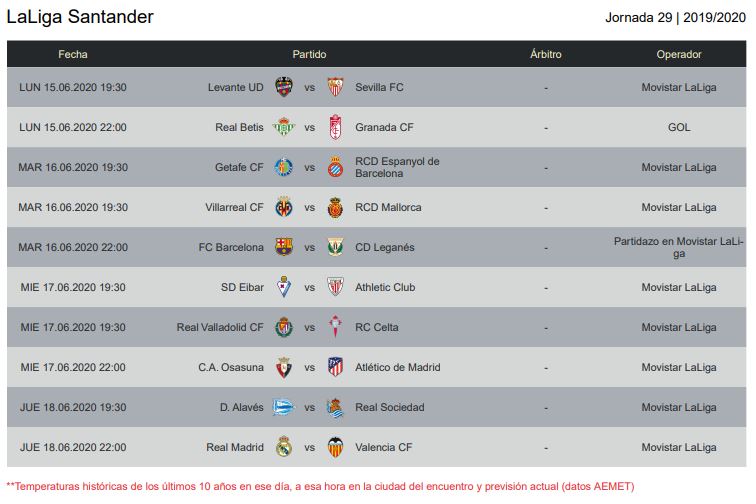756x504 pixels.
Task: Click the FC Barcelona club crest
Action: (x=283, y=247)
